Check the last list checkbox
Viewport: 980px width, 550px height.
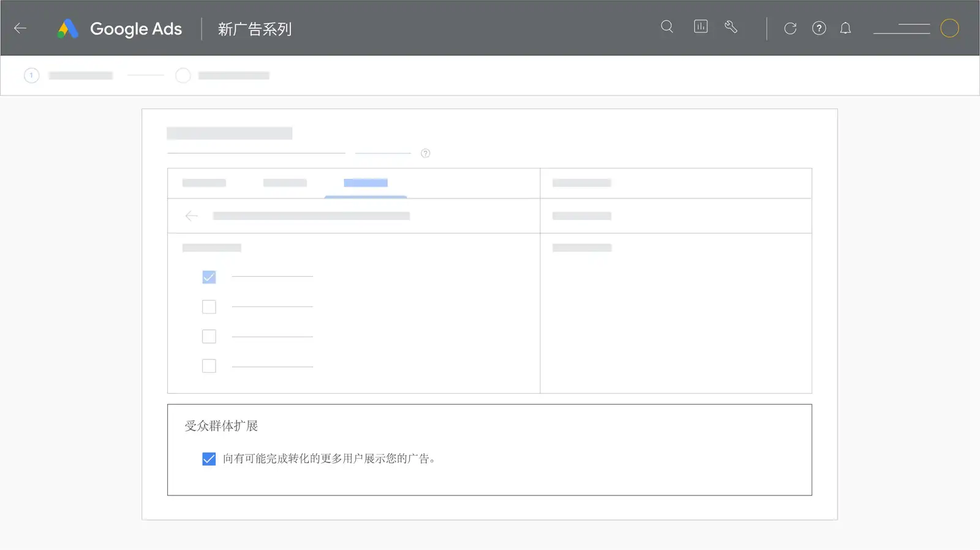tap(209, 366)
